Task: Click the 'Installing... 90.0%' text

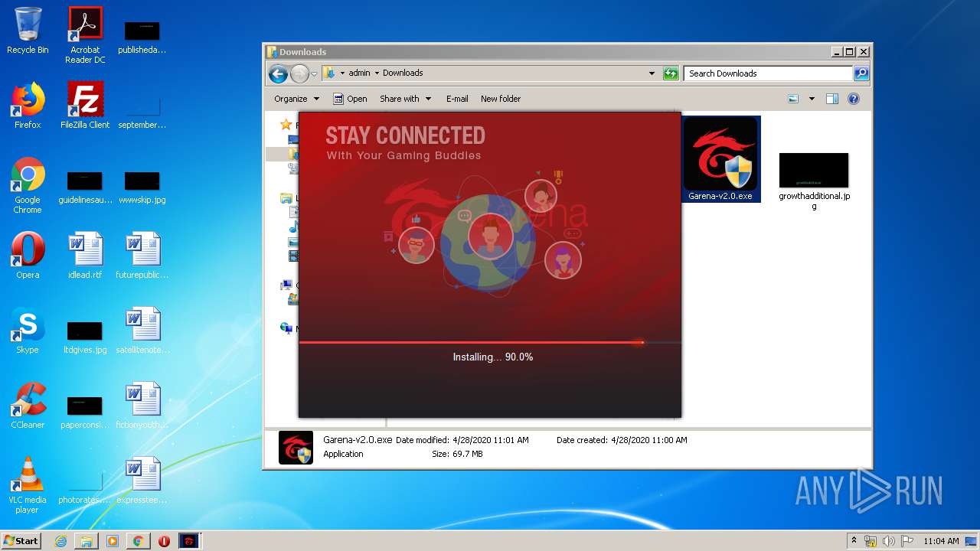Action: point(492,357)
